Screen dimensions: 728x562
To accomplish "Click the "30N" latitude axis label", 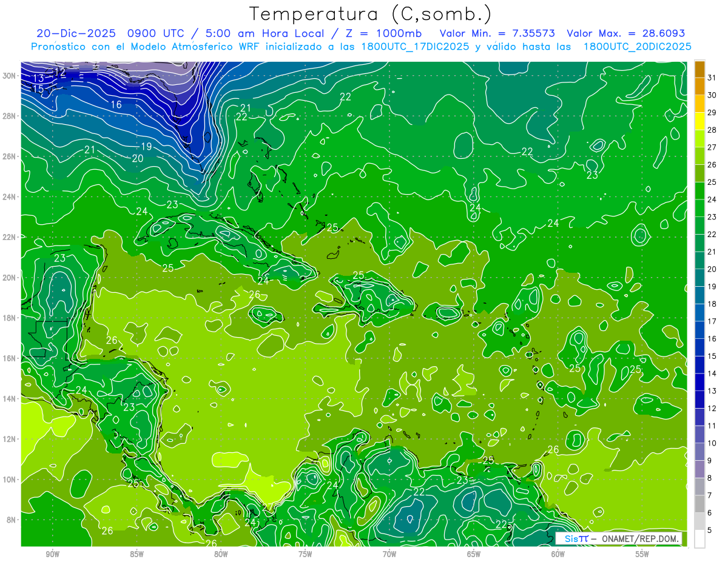I will [10, 76].
